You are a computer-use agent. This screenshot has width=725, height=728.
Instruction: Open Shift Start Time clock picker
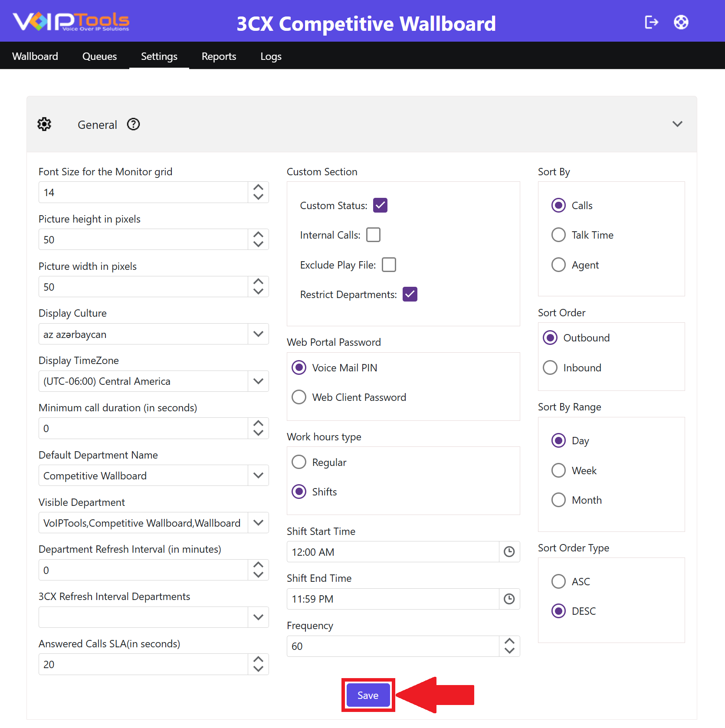(509, 552)
